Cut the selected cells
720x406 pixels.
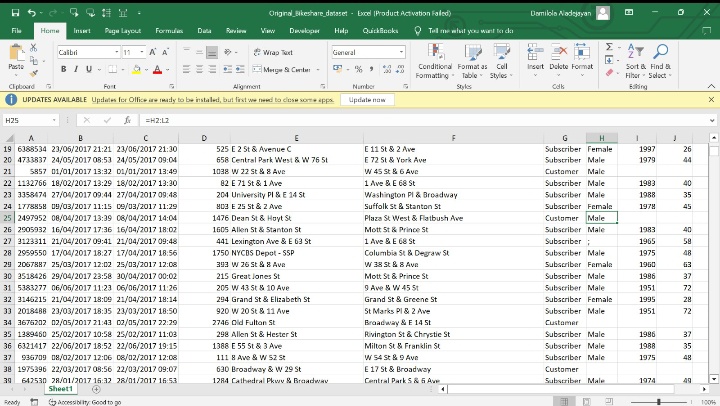click(x=34, y=48)
